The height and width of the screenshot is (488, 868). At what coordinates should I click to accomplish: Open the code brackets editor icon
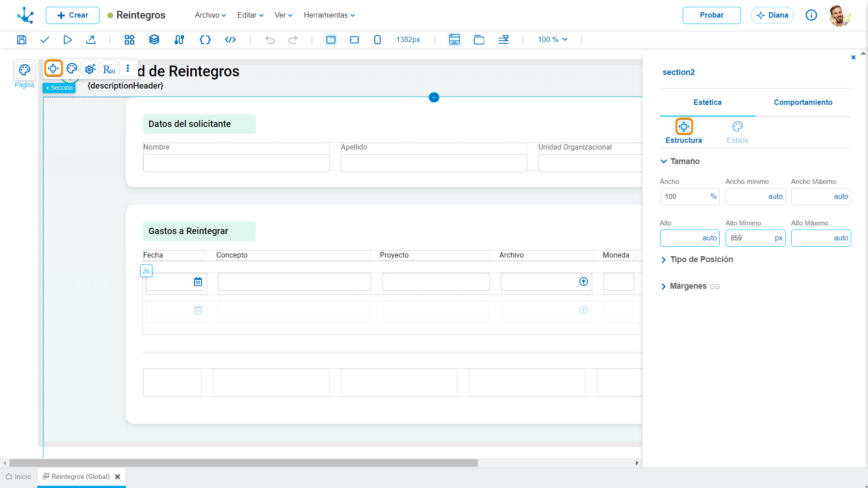coord(205,40)
